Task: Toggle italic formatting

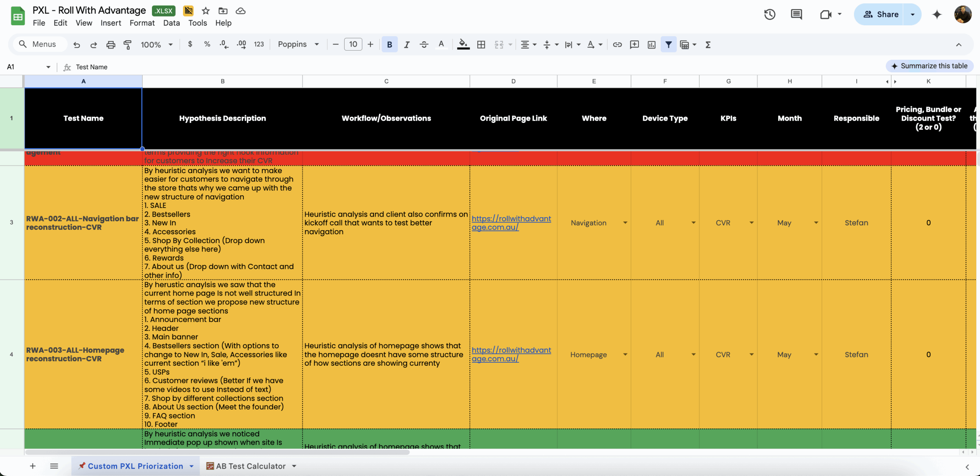Action: point(407,44)
